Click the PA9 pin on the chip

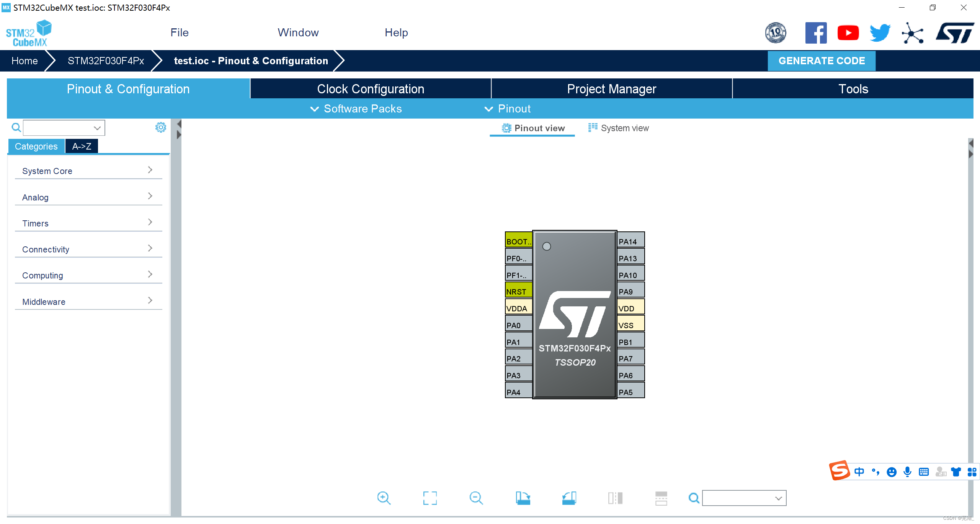(x=631, y=290)
